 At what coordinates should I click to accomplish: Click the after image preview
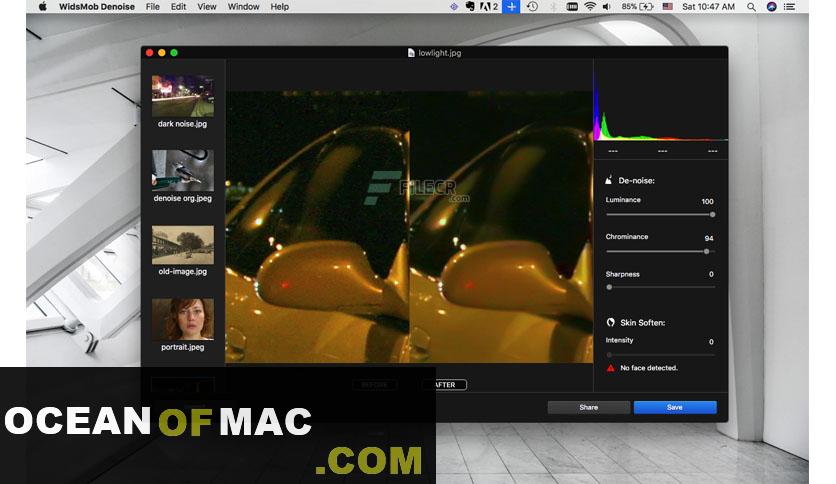point(501,227)
